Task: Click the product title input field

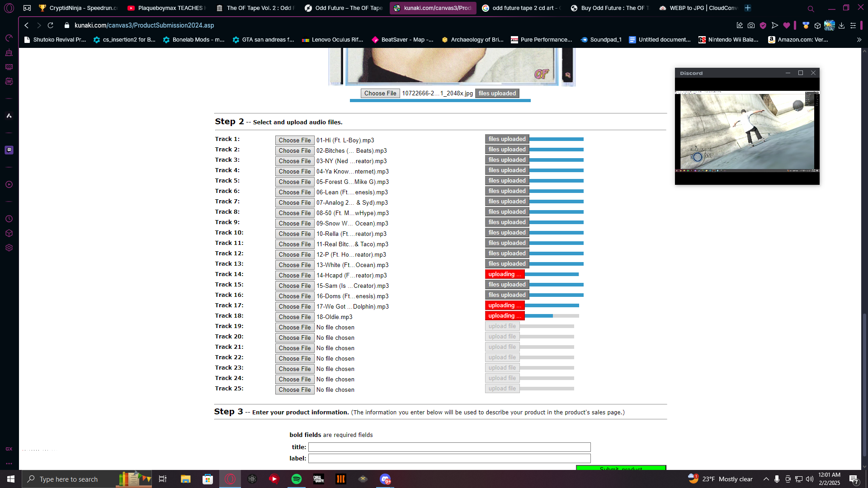Action: (449, 447)
